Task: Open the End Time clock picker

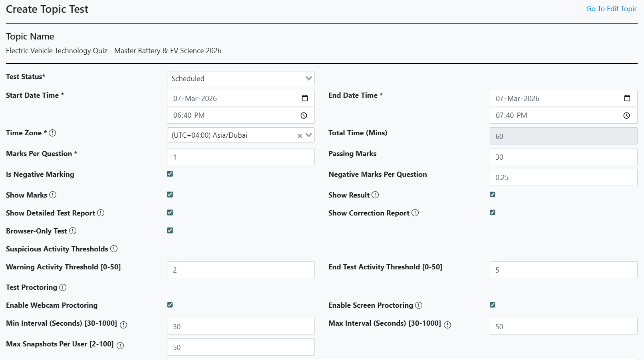Action: (x=626, y=115)
